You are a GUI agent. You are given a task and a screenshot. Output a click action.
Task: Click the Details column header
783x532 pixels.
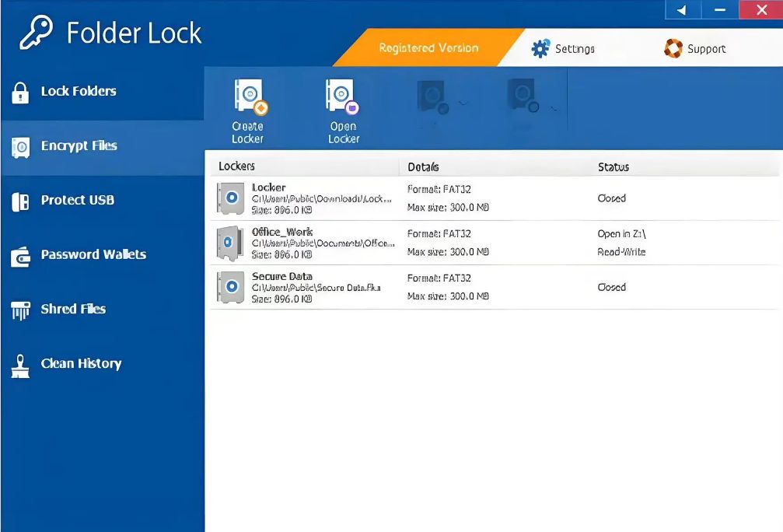[423, 167]
